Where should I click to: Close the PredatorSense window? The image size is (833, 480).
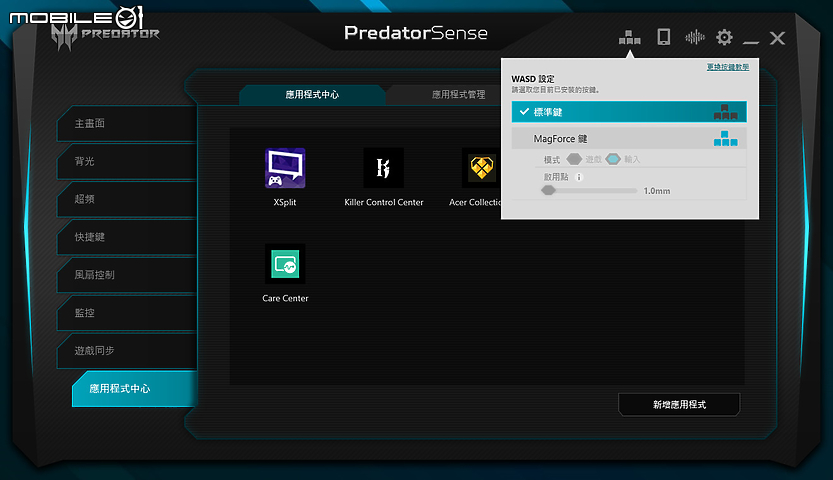tap(777, 38)
